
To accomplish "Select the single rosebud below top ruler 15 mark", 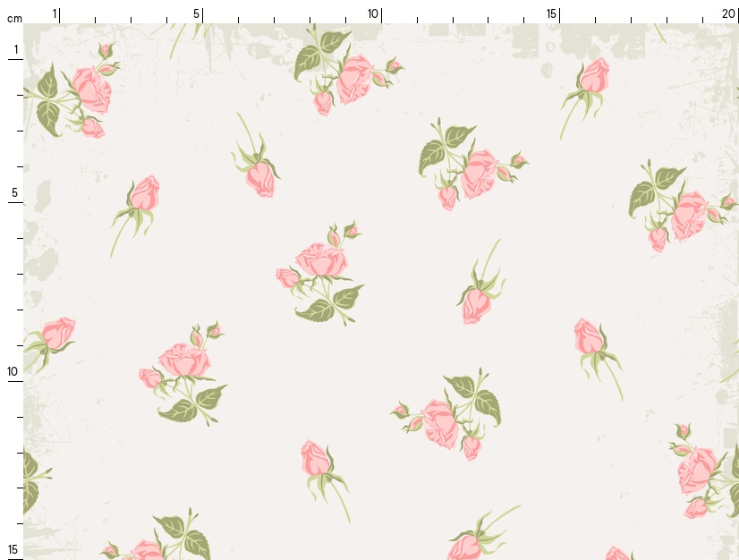I will (x=593, y=77).
